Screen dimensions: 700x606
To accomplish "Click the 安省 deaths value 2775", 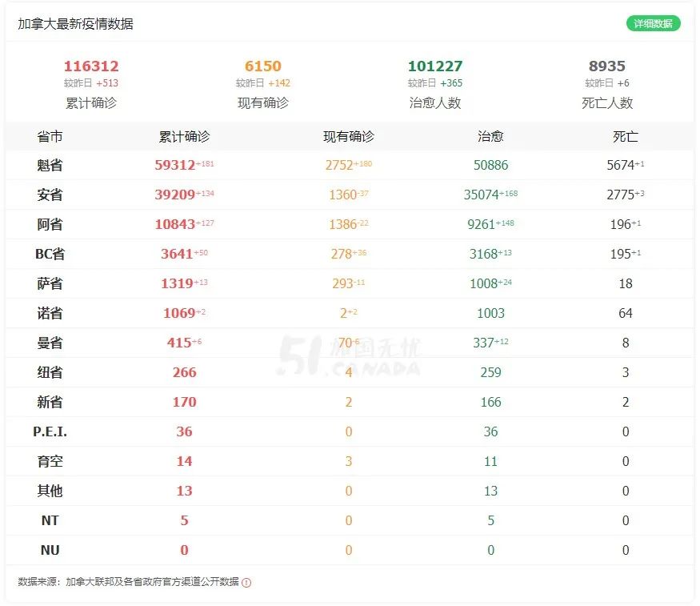I will 621,195.
